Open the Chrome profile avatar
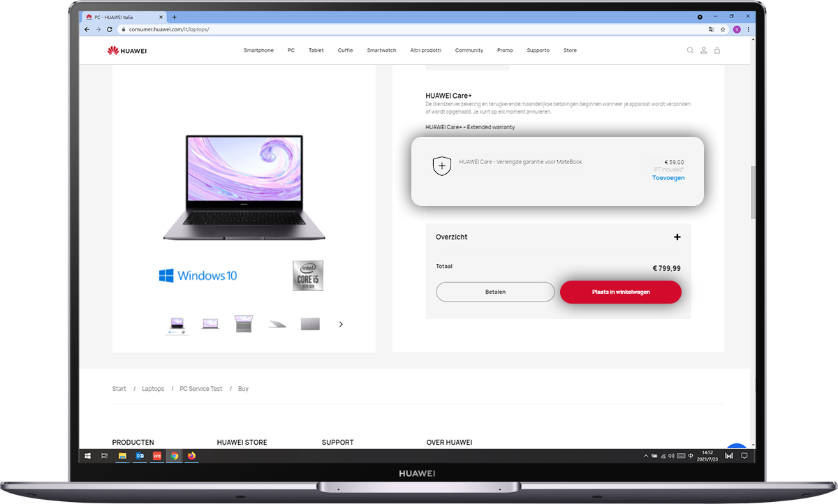The image size is (838, 504). (x=737, y=29)
